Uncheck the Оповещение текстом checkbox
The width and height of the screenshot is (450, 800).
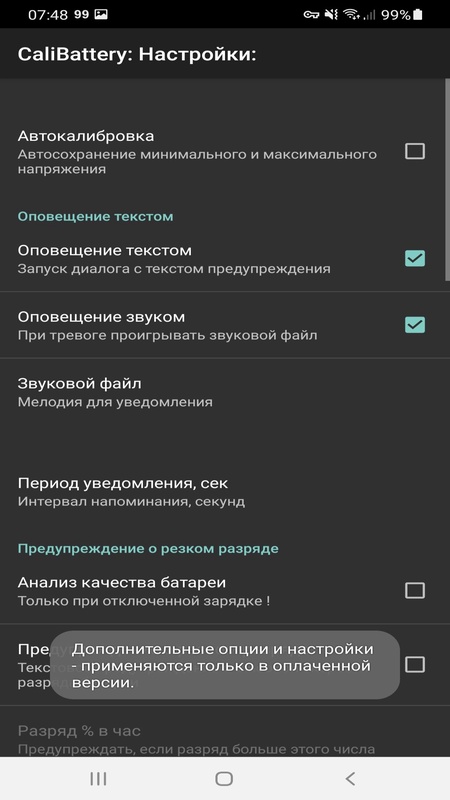(x=414, y=258)
